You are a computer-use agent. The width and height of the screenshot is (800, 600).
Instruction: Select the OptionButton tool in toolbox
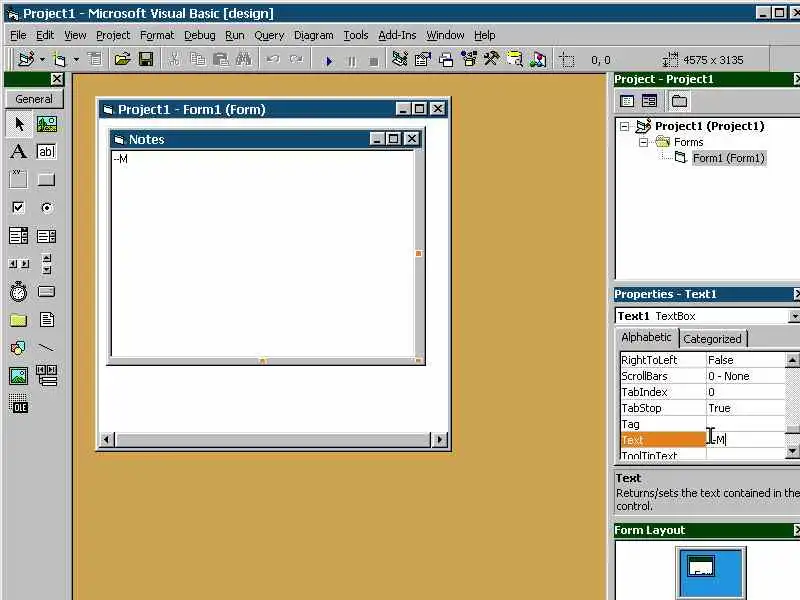point(46,208)
